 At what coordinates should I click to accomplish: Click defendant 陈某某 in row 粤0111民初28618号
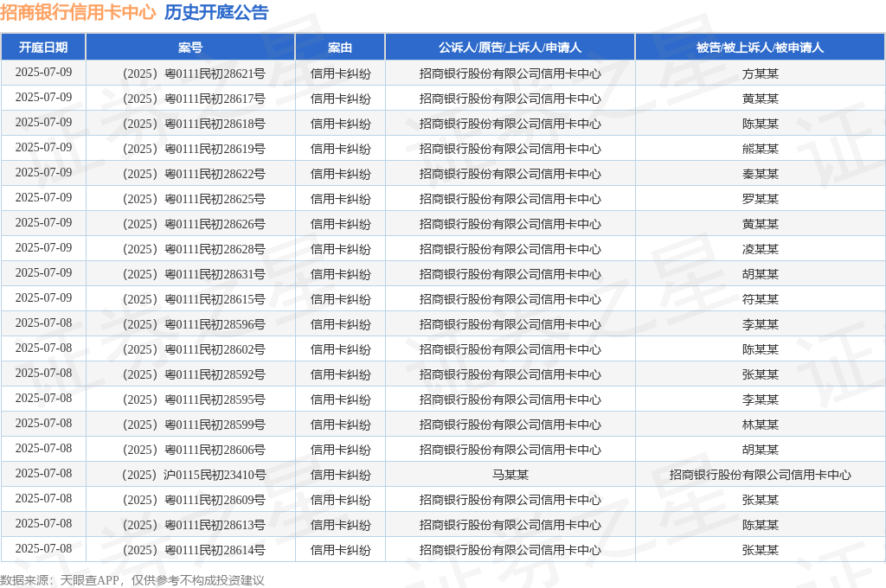tap(760, 124)
